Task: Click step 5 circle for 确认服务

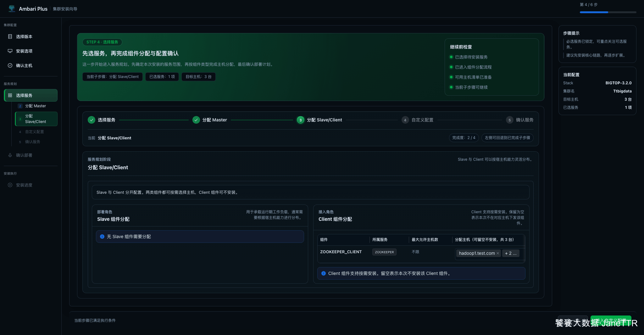Action: coord(510,120)
